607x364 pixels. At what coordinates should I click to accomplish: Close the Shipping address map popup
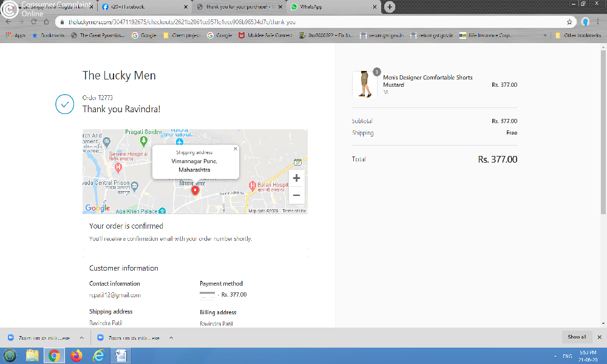click(x=236, y=149)
